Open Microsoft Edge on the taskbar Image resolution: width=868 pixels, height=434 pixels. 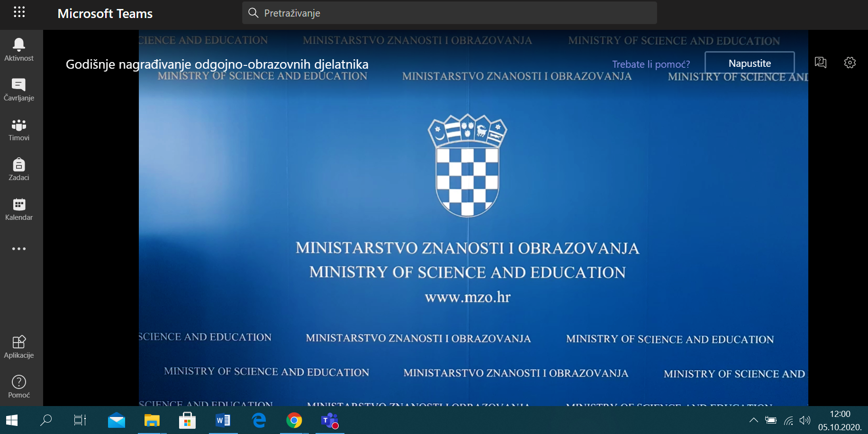click(259, 420)
